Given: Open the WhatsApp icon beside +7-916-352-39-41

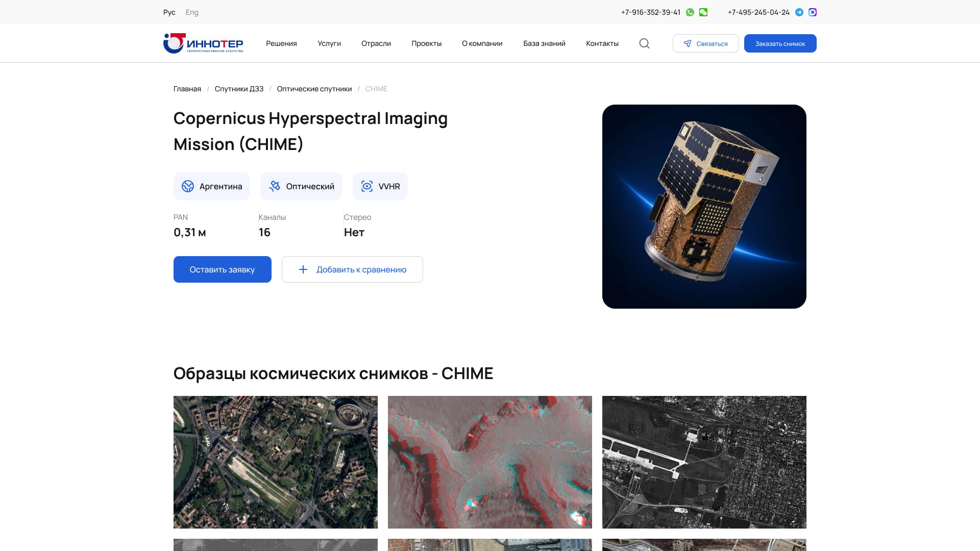Looking at the screenshot, I should (x=690, y=12).
